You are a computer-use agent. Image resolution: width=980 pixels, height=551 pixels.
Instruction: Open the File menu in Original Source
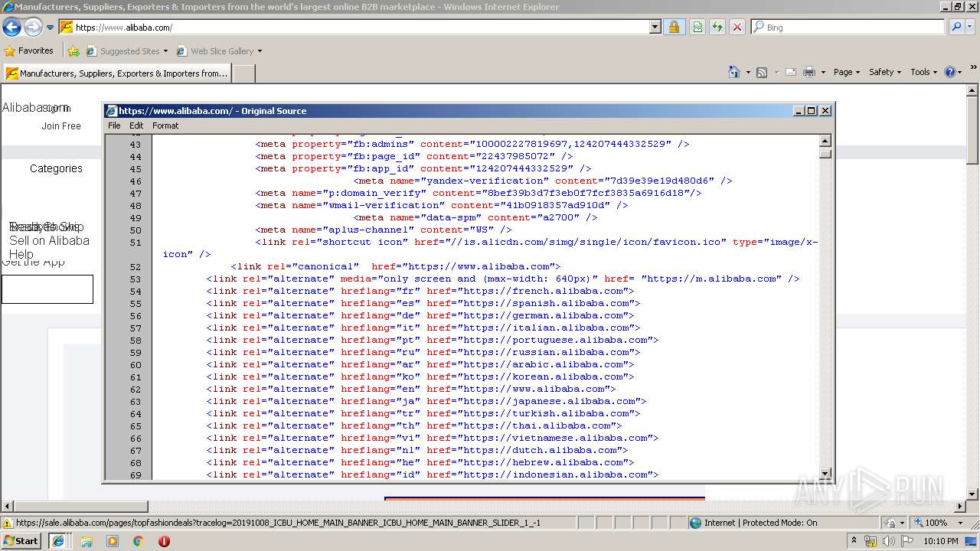[114, 126]
